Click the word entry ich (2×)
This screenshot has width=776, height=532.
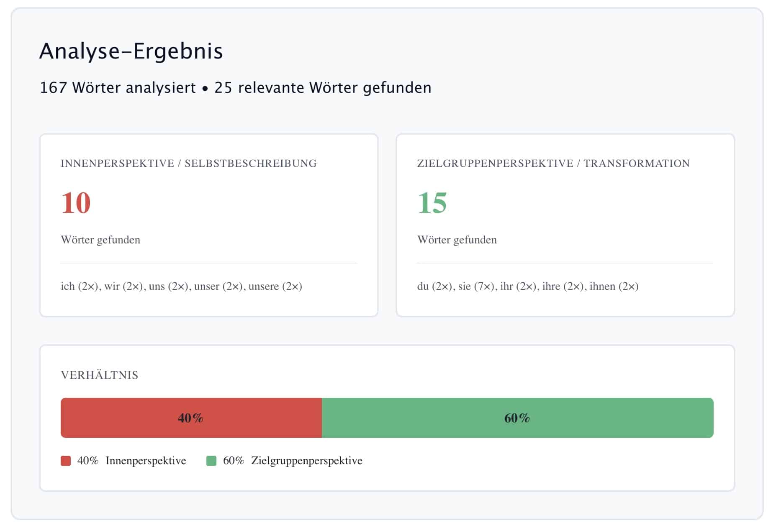point(80,286)
